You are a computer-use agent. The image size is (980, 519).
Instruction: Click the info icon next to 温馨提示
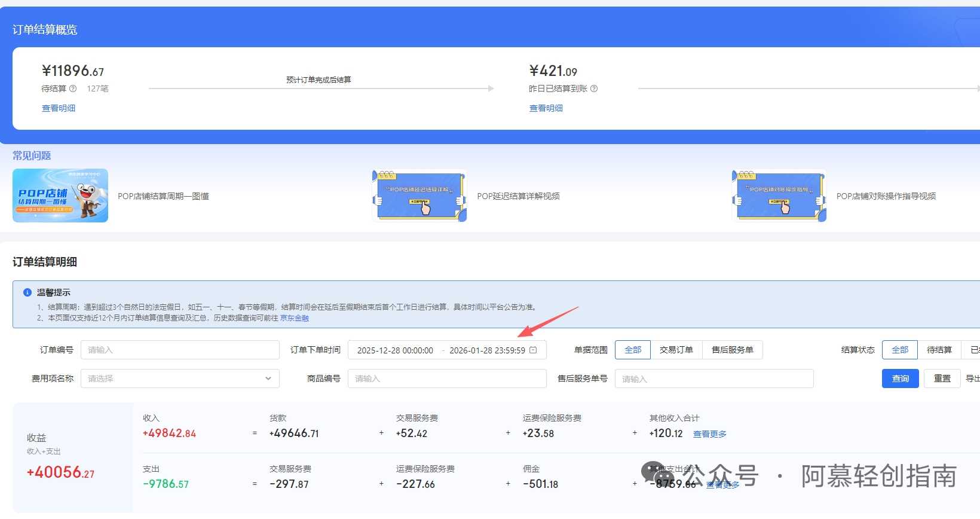[27, 292]
